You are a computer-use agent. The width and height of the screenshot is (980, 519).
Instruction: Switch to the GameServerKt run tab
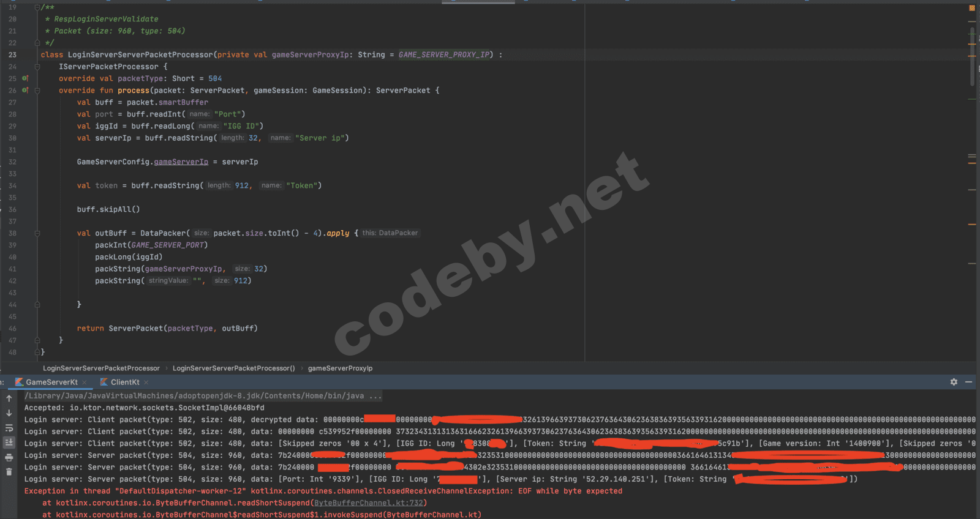click(x=51, y=382)
